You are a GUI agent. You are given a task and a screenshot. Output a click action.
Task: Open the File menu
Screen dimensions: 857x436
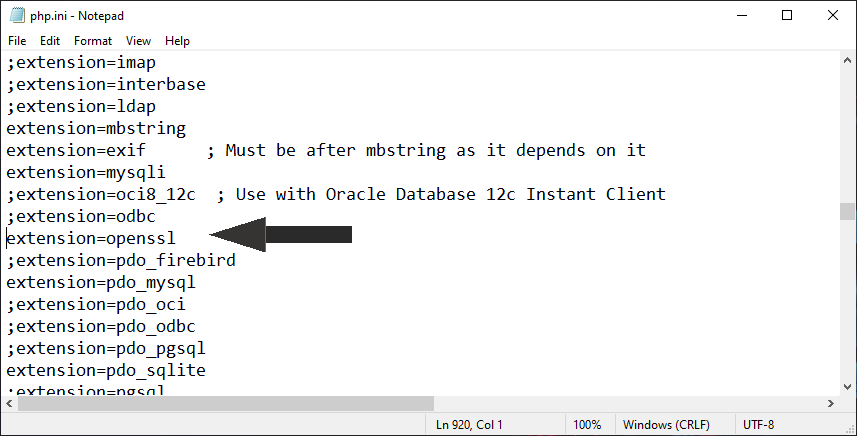pyautogui.click(x=17, y=41)
